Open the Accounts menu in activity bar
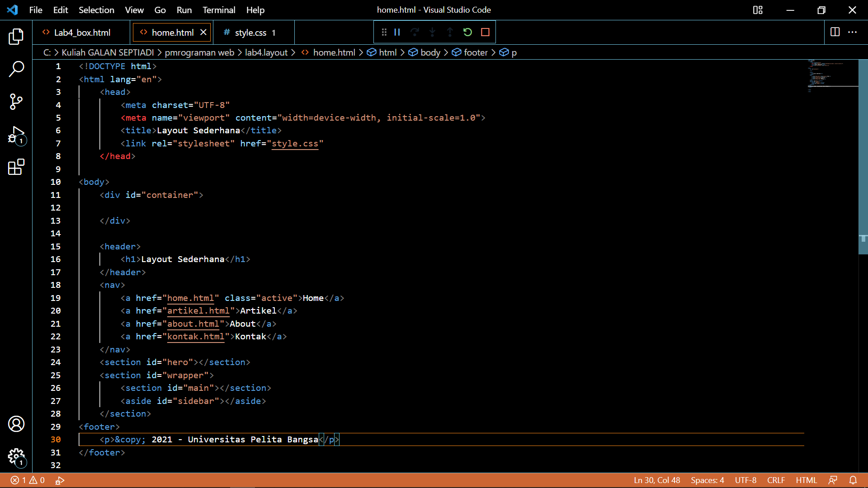The height and width of the screenshot is (488, 868). point(16,424)
